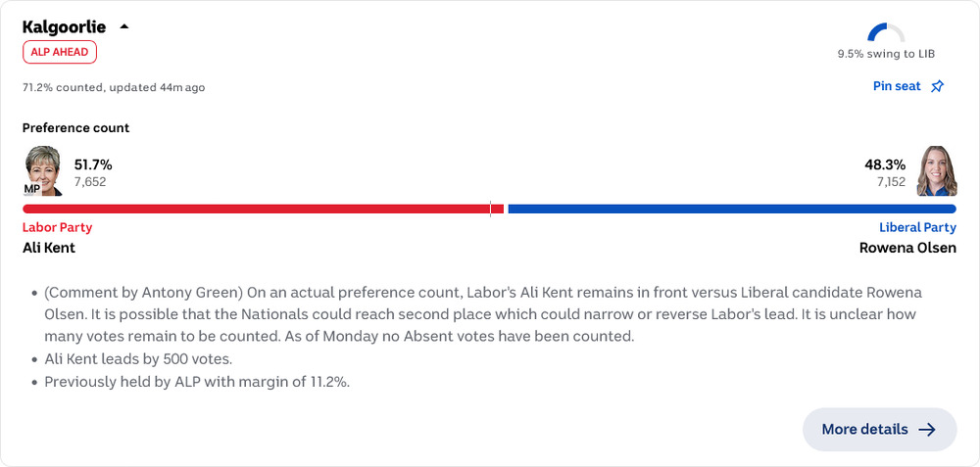The image size is (980, 467).
Task: Click the Liberal Party label
Action: [x=917, y=227]
